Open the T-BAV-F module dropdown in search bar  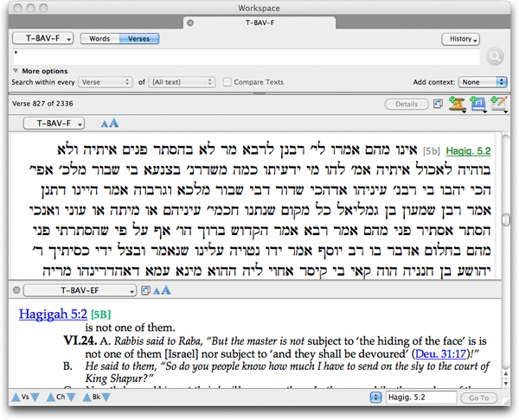(x=43, y=39)
